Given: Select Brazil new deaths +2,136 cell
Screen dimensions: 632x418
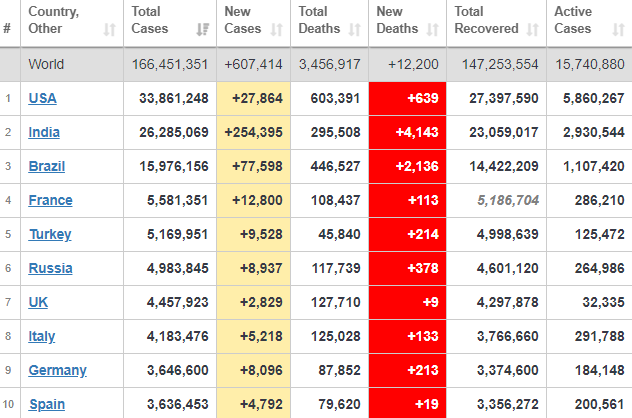Looking at the screenshot, I should coord(407,166).
